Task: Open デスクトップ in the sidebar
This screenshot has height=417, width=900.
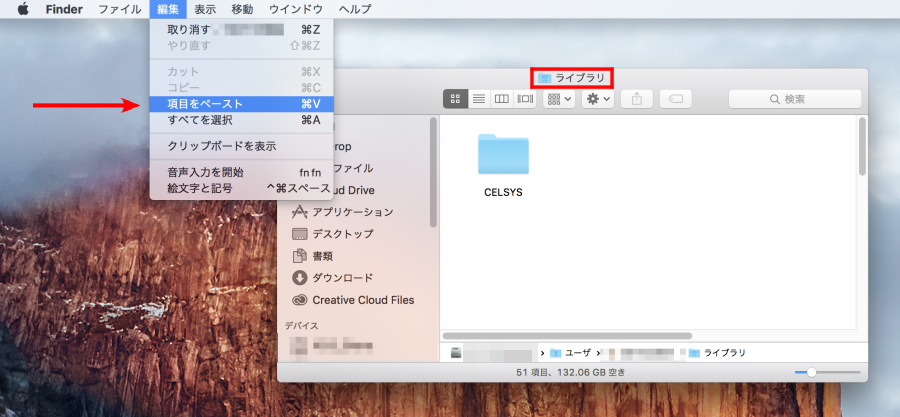Action: tap(343, 234)
